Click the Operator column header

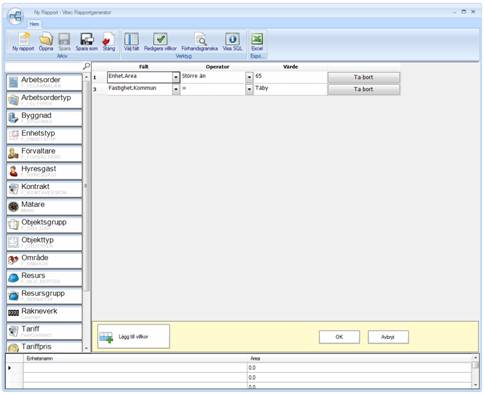click(217, 67)
